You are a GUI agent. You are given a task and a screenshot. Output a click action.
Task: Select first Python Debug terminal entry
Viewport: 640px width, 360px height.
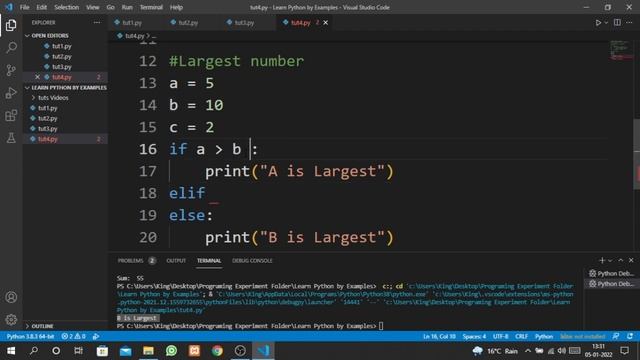[x=611, y=273]
